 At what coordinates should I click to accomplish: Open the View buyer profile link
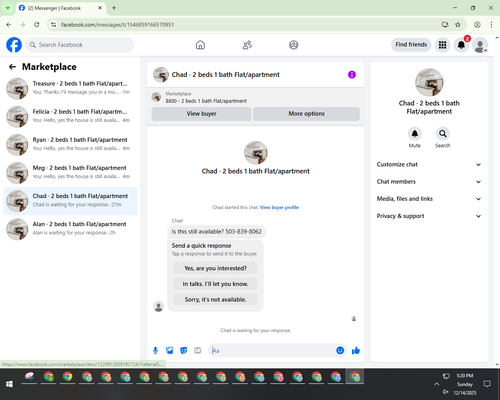pos(279,207)
